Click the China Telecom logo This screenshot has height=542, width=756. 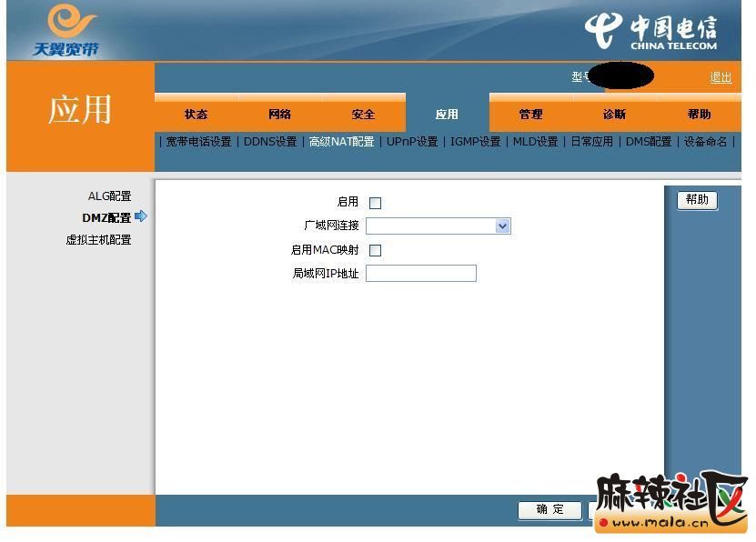(x=652, y=32)
